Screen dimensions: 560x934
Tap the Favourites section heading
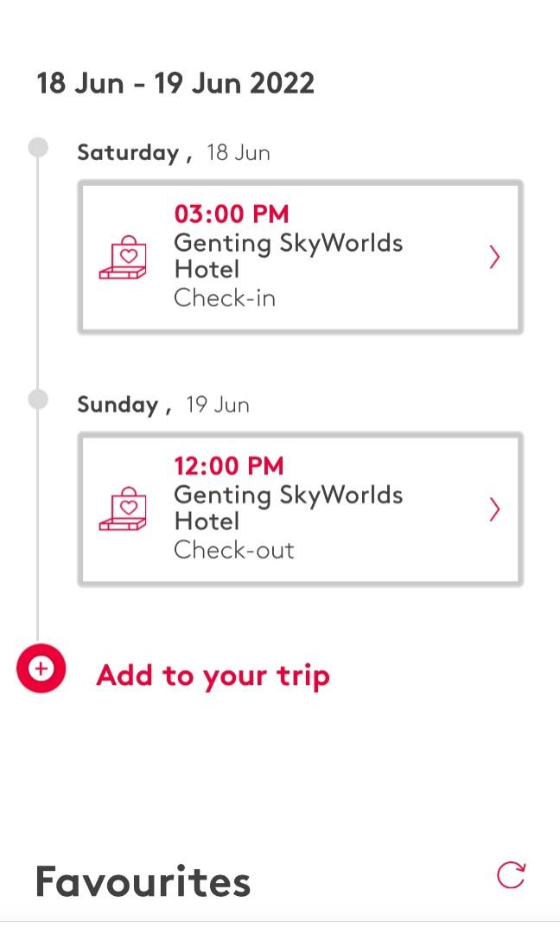point(143,882)
